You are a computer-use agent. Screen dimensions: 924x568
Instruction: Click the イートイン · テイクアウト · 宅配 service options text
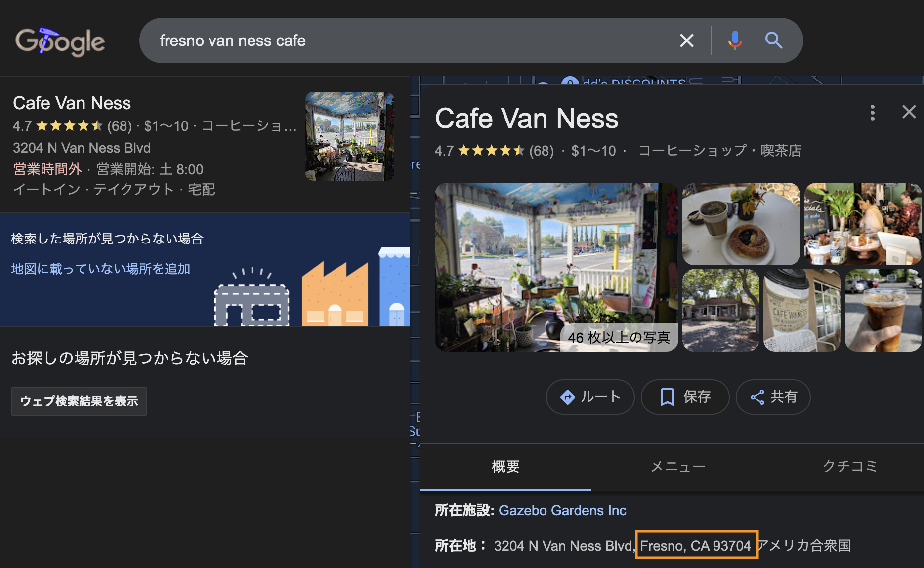(114, 190)
